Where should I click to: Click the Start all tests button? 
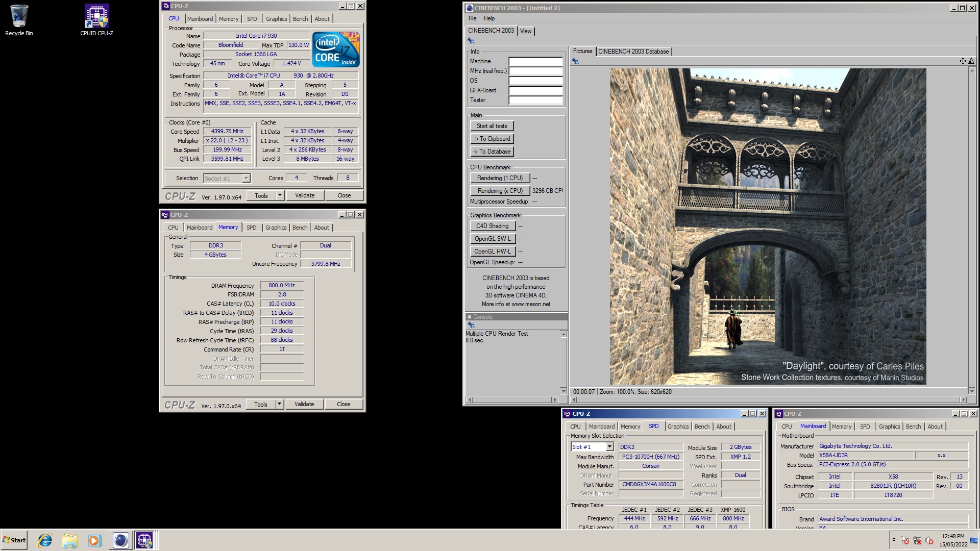click(492, 126)
